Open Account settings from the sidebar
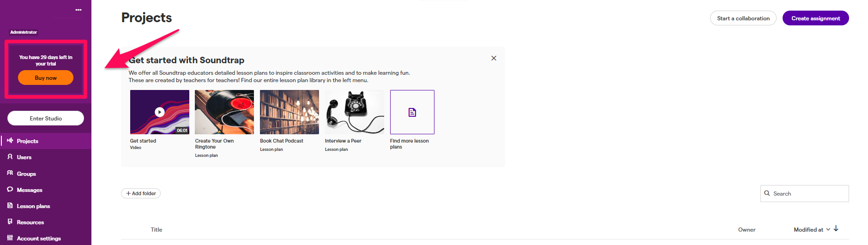Screen dimensions: 868x245 point(46,238)
